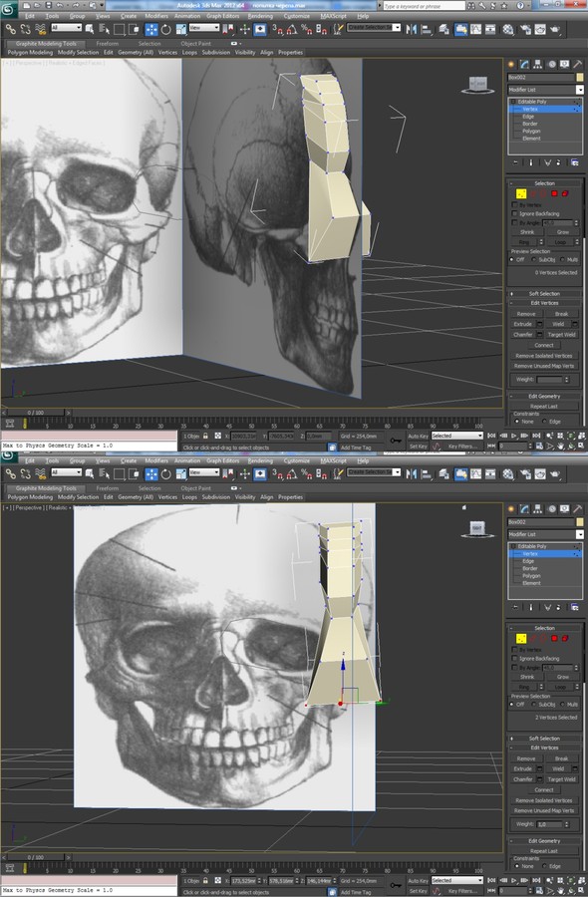The height and width of the screenshot is (897, 588).
Task: Select Edge constraint radio button in the upper window
Action: click(545, 422)
